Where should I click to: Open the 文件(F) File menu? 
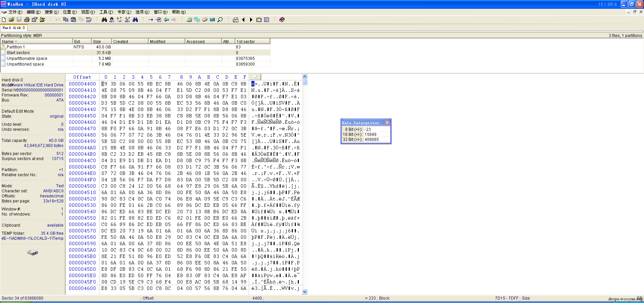(15, 12)
